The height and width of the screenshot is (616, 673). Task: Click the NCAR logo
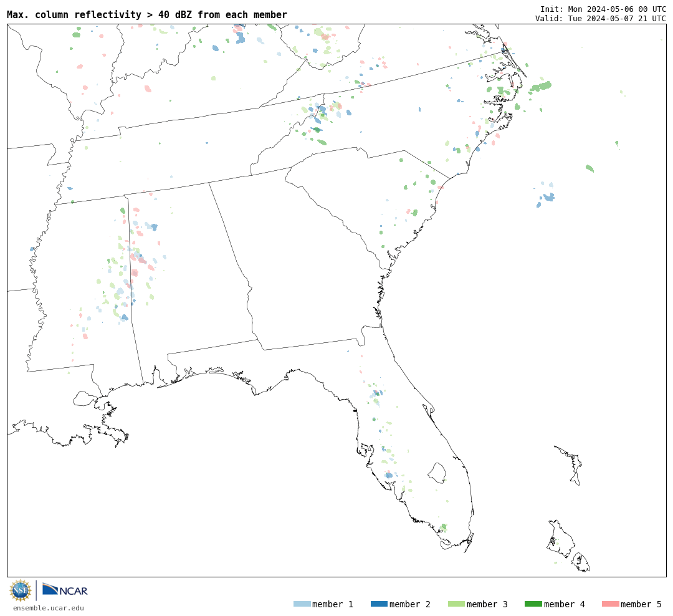pos(65,590)
